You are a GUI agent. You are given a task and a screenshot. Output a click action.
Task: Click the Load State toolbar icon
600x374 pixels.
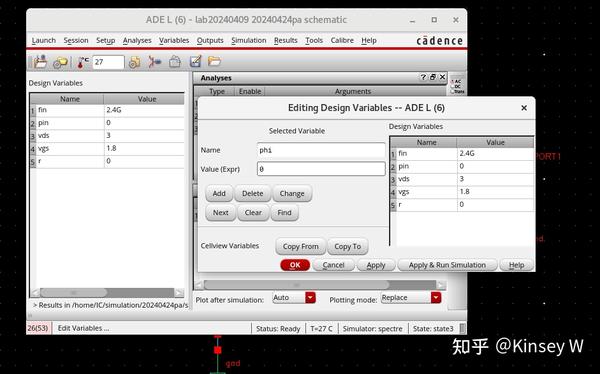(x=40, y=62)
